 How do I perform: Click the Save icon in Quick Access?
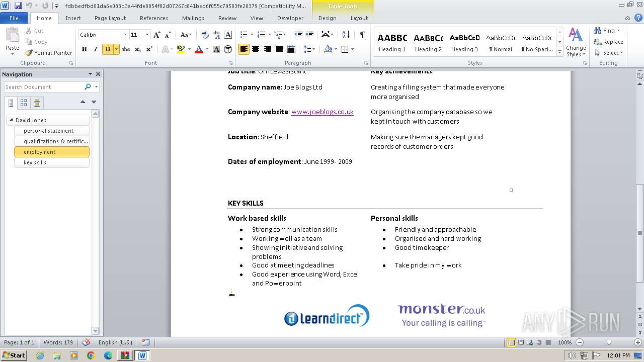pos(18,6)
